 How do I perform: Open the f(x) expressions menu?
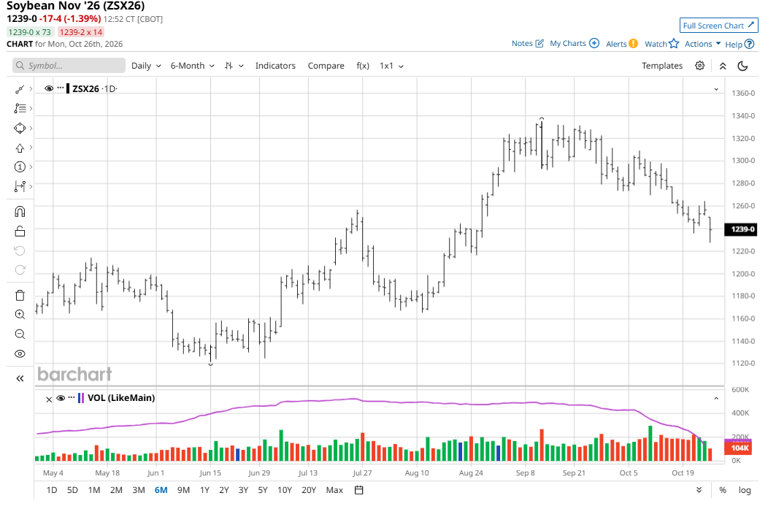[x=362, y=66]
